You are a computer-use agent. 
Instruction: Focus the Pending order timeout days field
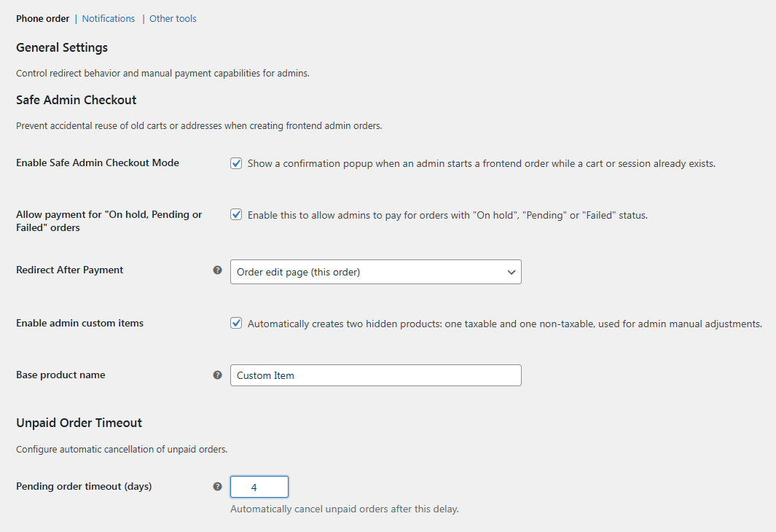pyautogui.click(x=259, y=487)
